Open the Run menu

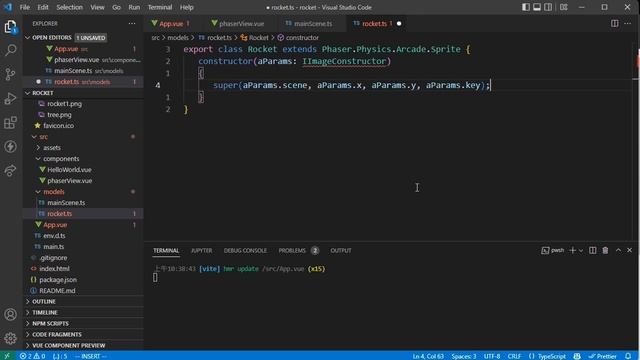pos(134,7)
